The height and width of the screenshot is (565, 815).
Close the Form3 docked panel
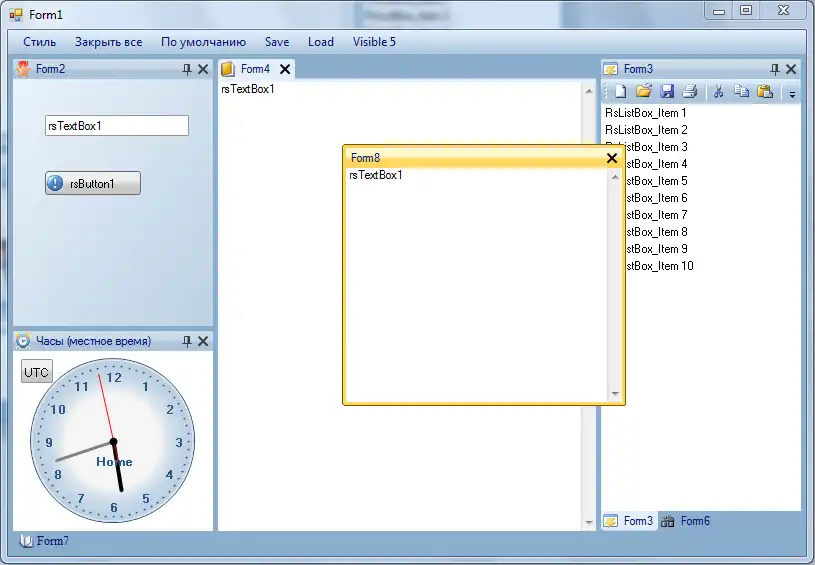tap(791, 69)
